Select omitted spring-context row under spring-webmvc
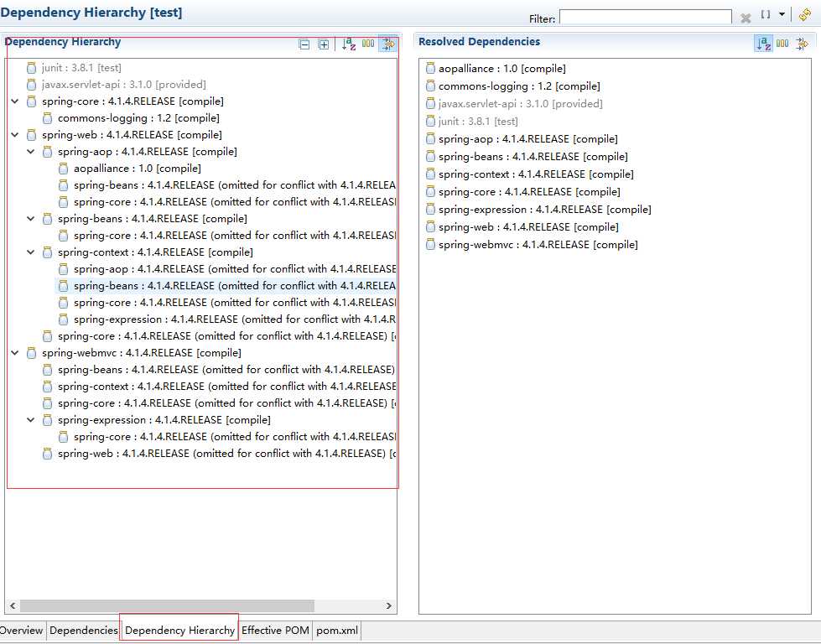 click(226, 386)
